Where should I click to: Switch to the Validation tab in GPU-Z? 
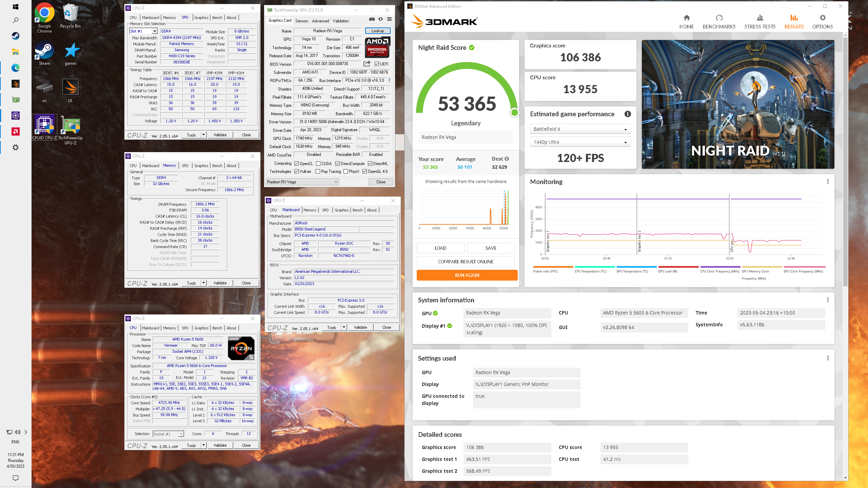pos(341,21)
